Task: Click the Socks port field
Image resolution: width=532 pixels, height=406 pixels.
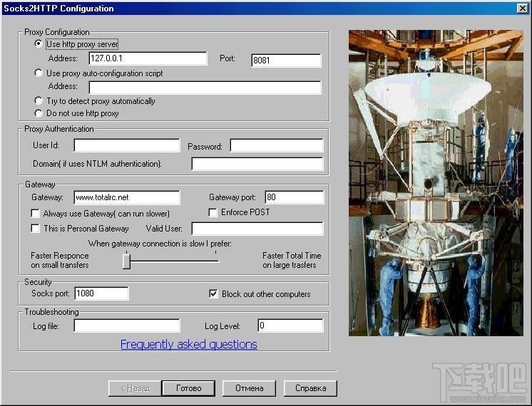Action: click(x=101, y=293)
